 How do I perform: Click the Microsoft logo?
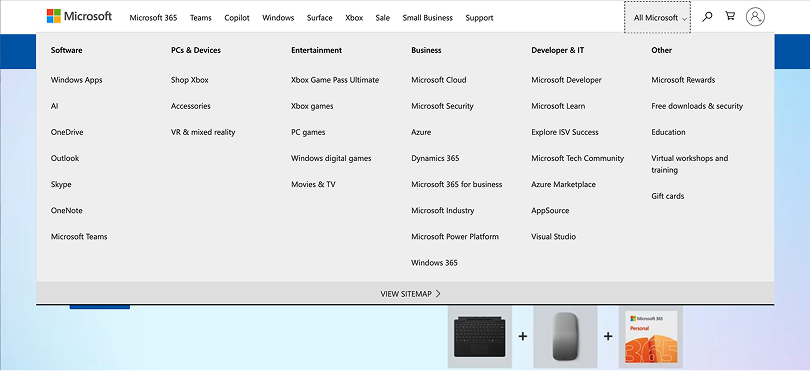point(79,17)
